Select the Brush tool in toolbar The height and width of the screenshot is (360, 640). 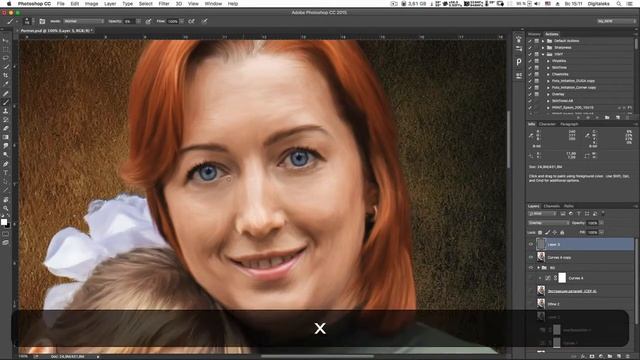[x=5, y=102]
